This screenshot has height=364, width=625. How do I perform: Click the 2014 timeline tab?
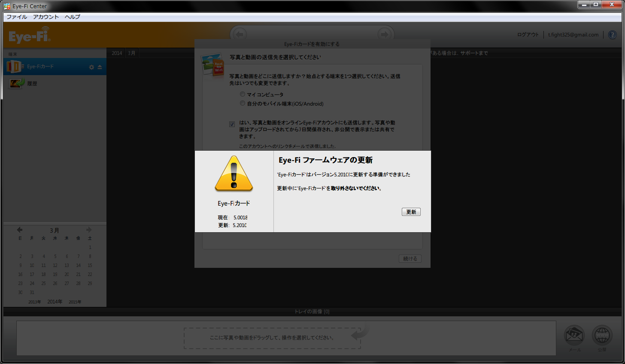click(117, 53)
